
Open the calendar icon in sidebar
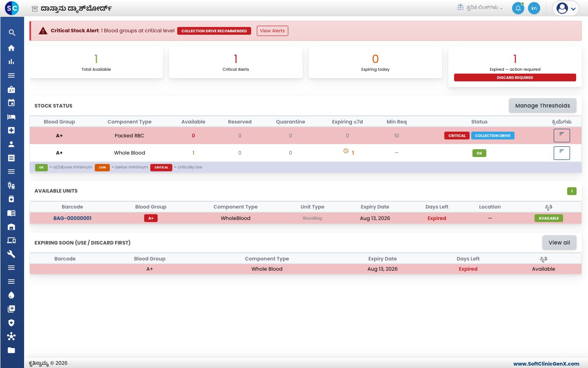pyautogui.click(x=11, y=103)
